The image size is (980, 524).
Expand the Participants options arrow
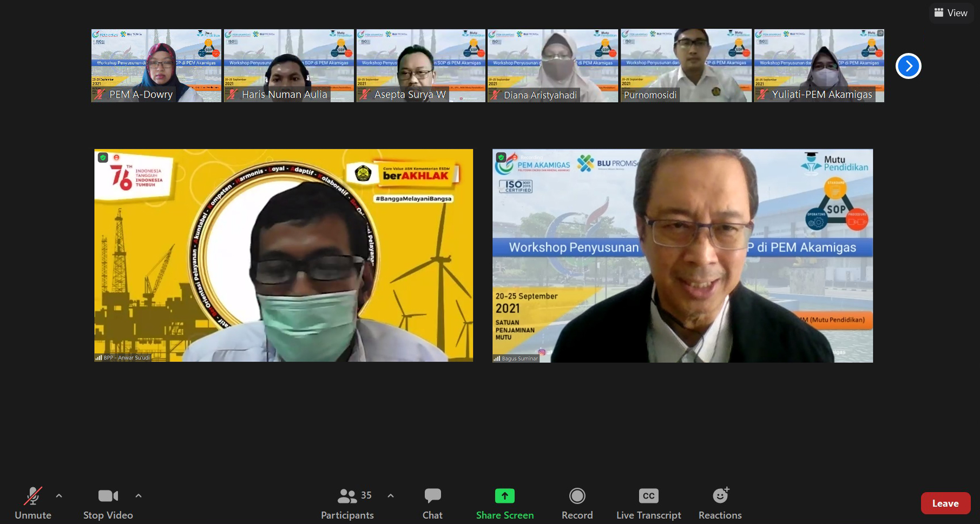(x=391, y=495)
